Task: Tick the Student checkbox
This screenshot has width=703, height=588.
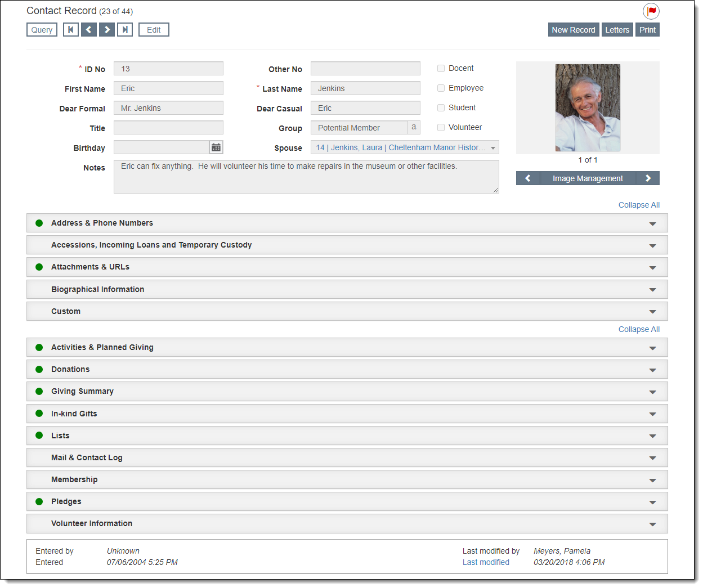Action: (x=441, y=108)
